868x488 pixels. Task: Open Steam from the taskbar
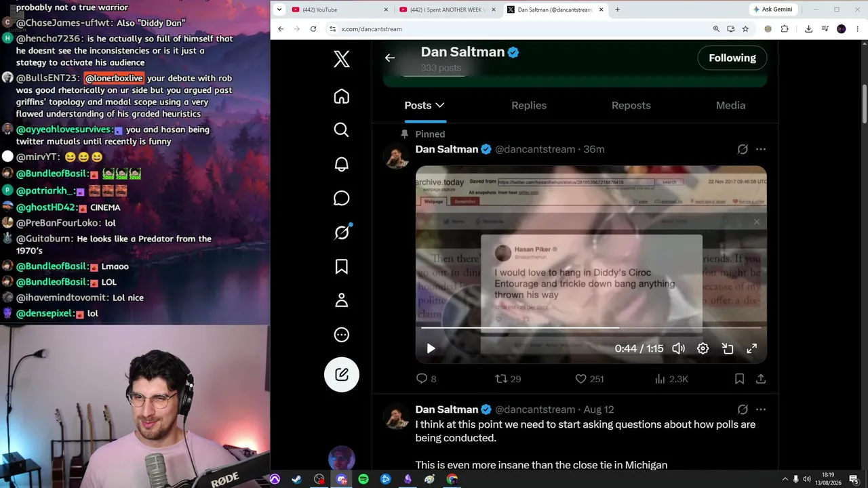pyautogui.click(x=297, y=479)
